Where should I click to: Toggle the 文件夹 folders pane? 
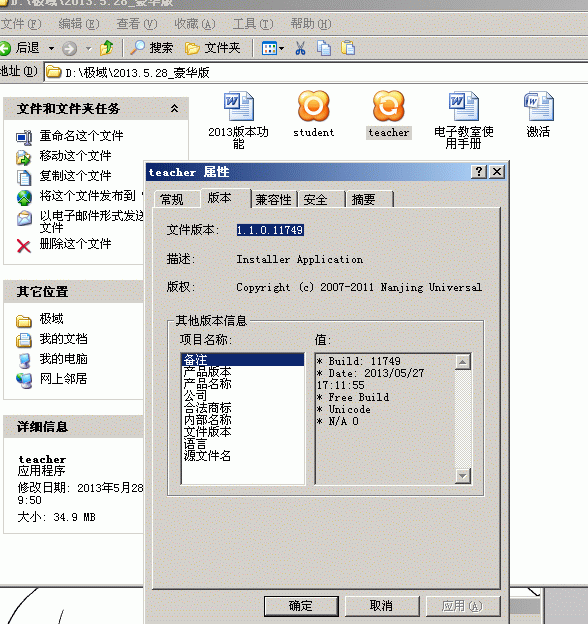click(x=213, y=48)
